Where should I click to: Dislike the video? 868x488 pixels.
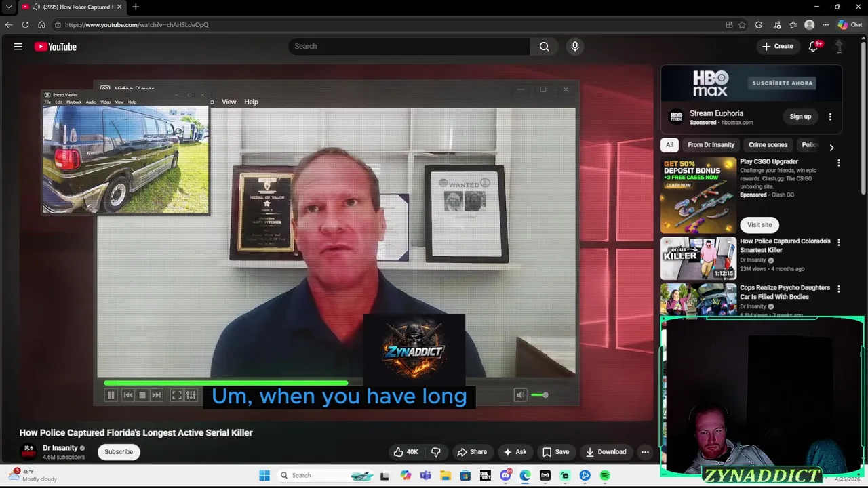coord(436,452)
